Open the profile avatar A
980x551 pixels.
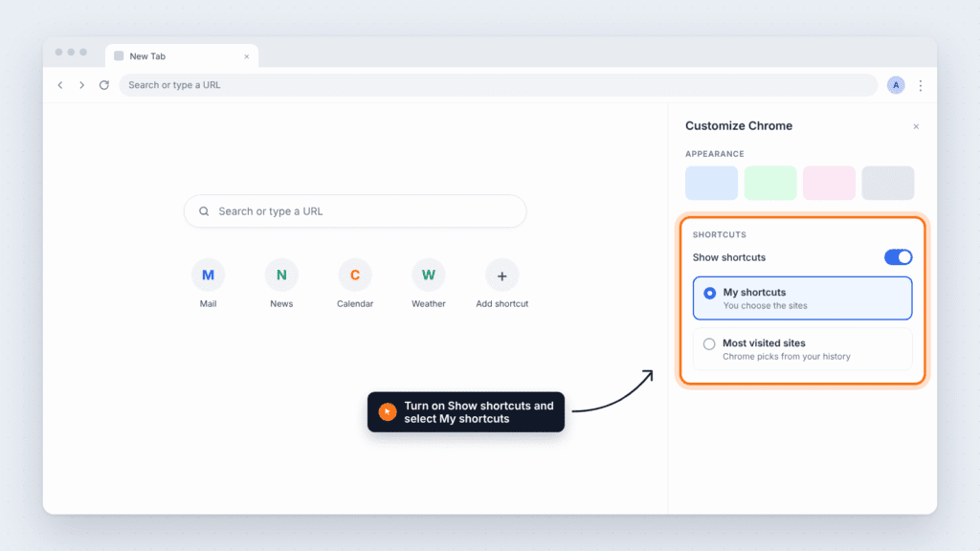[x=896, y=85]
